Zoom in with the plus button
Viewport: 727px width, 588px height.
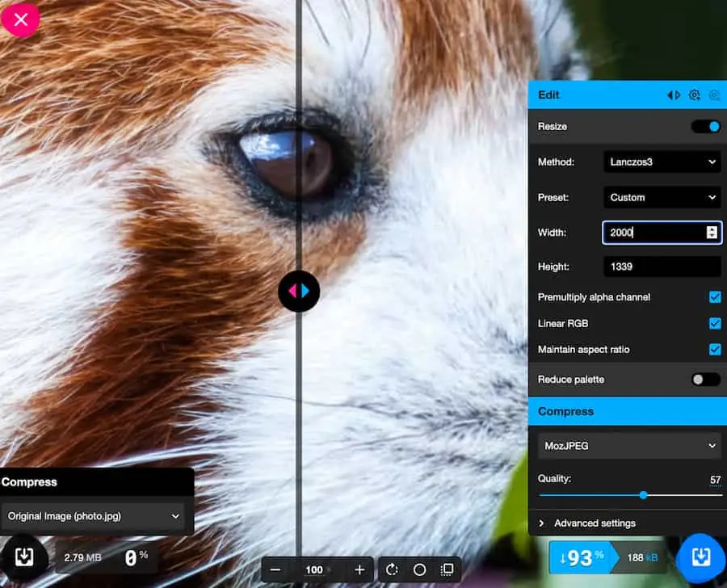click(359, 569)
